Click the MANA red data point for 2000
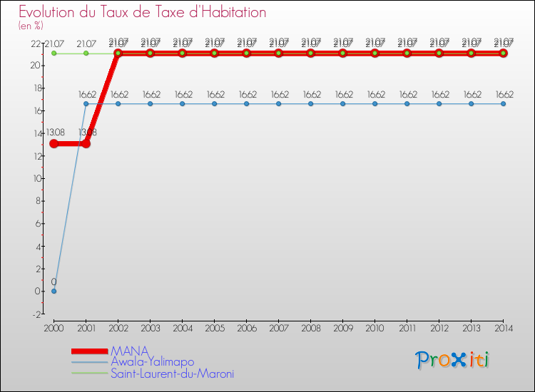Image resolution: width=535 pixels, height=392 pixels. point(54,143)
